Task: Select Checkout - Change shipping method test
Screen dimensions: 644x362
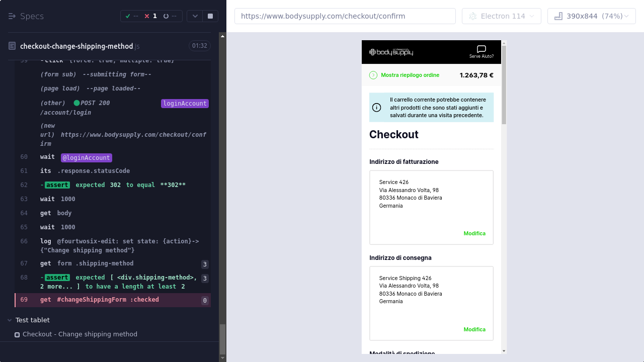Action: [x=79, y=334]
